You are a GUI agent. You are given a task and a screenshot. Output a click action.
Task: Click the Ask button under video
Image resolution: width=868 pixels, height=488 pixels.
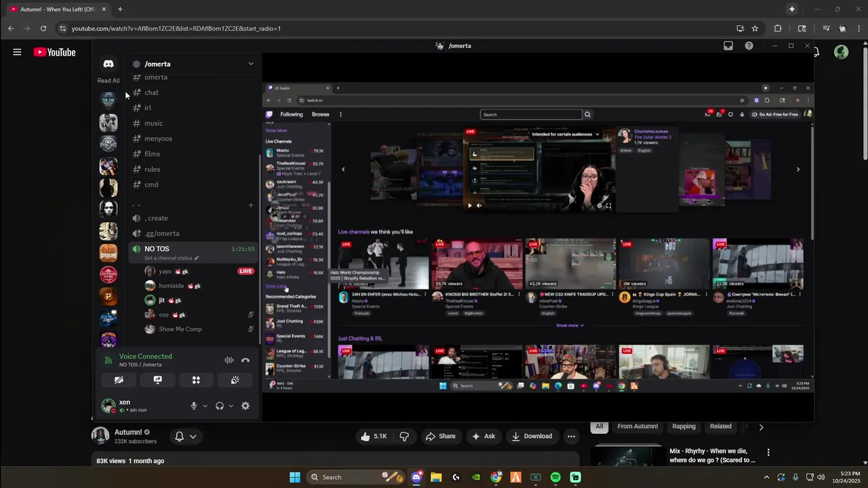coord(484,436)
